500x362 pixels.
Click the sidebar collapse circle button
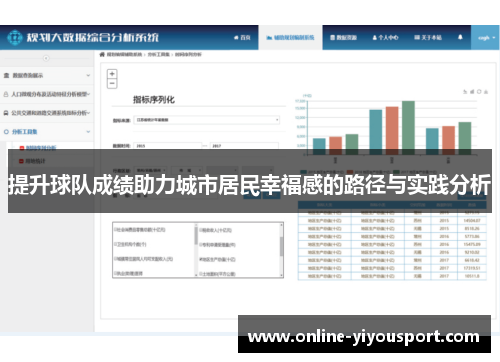pyautogui.click(x=46, y=58)
